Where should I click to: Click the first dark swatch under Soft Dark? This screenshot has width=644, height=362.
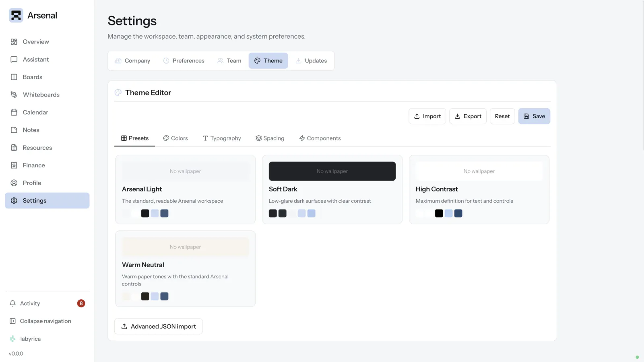tap(273, 214)
